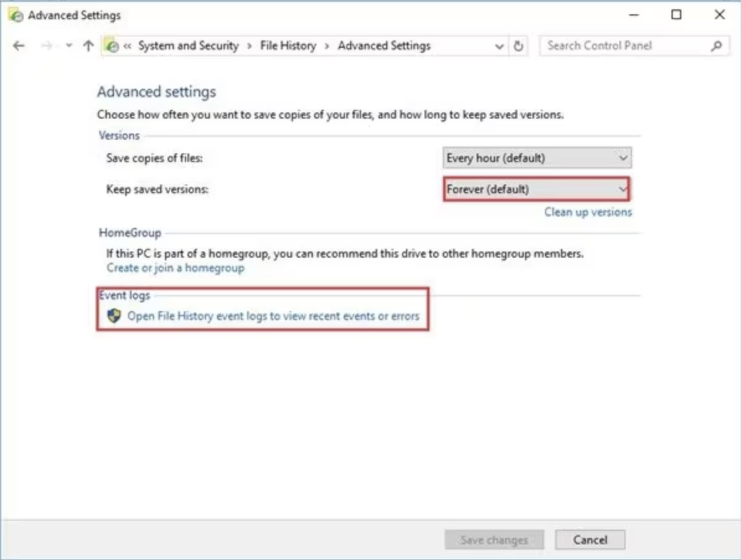The height and width of the screenshot is (560, 741).
Task: Maximize the Advanced Settings window
Action: 676,15
